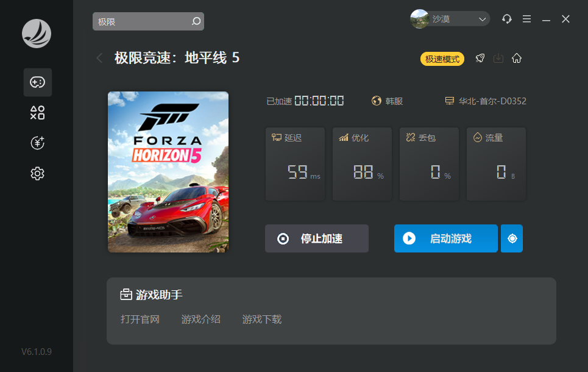
Task: Open the hamburger main menu
Action: click(527, 20)
